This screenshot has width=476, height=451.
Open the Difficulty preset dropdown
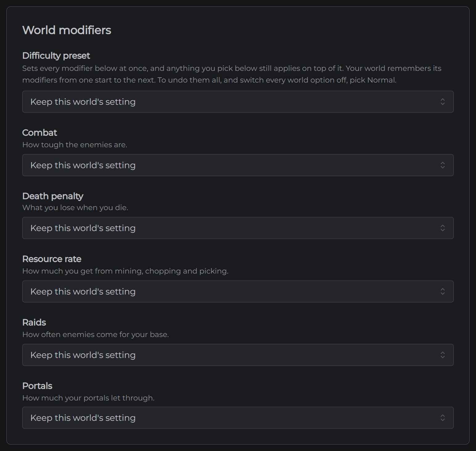click(238, 102)
